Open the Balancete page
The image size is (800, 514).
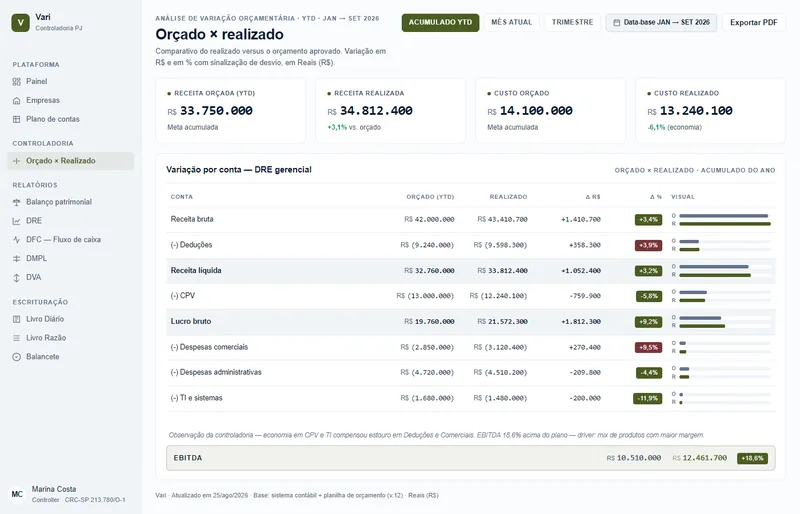pos(70,357)
